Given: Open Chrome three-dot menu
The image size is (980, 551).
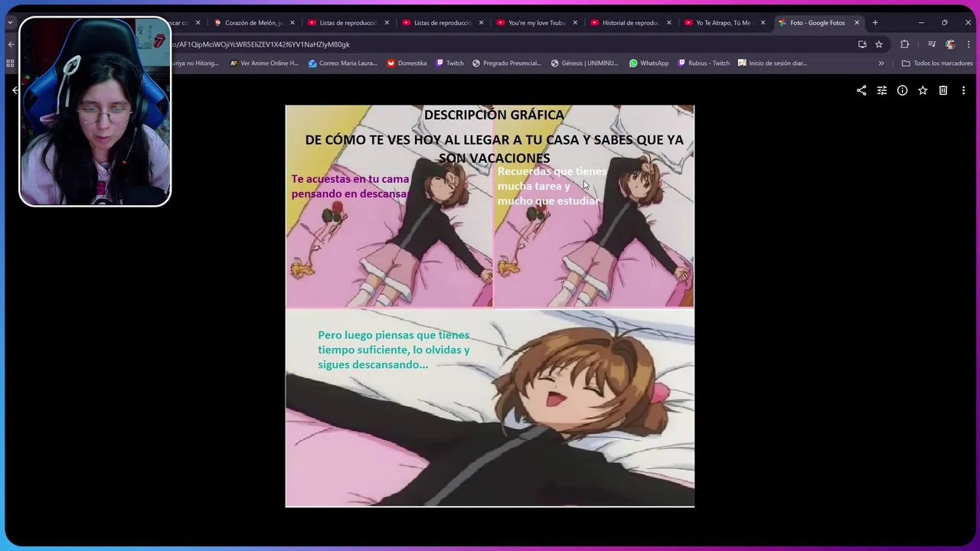Looking at the screenshot, I should coord(967,44).
